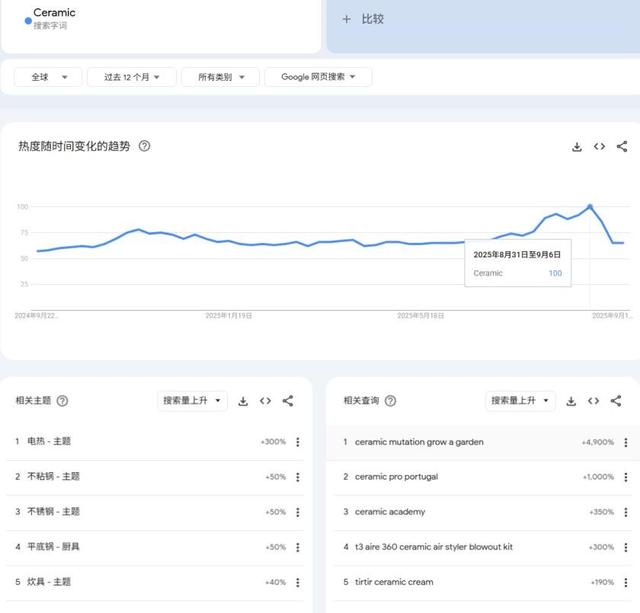Click the +4,900% growth value
The height and width of the screenshot is (613, 640).
point(598,442)
